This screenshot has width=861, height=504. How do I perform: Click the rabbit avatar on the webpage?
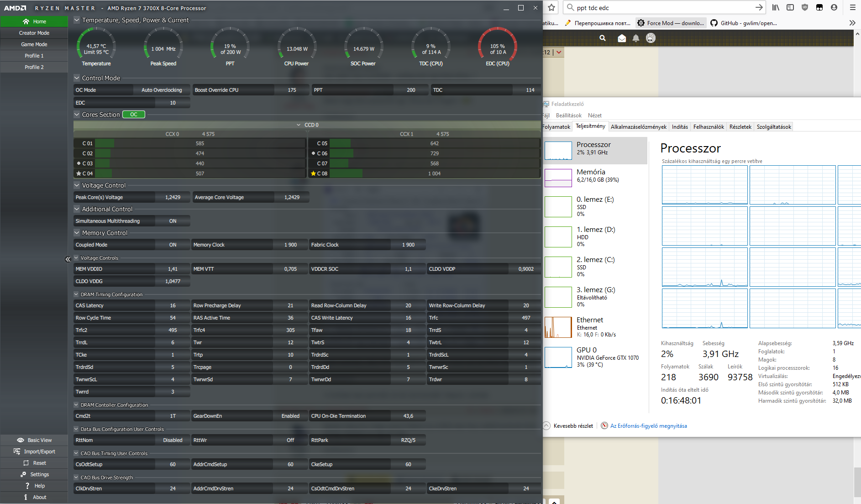coord(651,38)
